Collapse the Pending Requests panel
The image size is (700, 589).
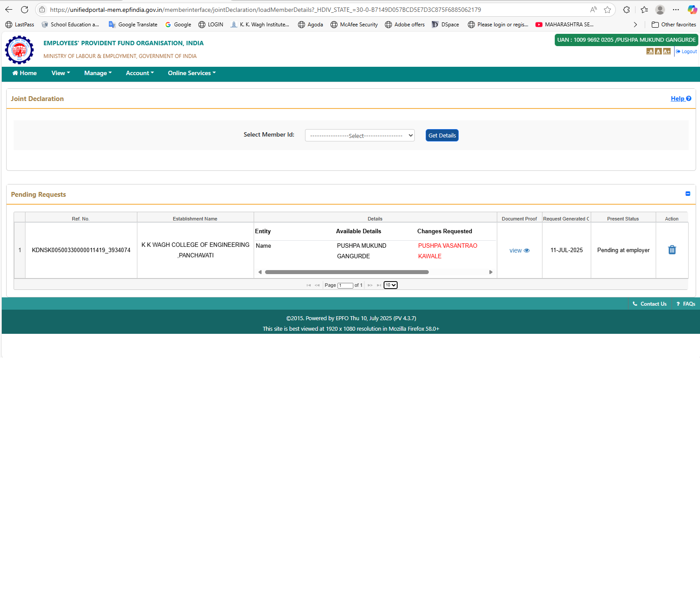pos(687,194)
